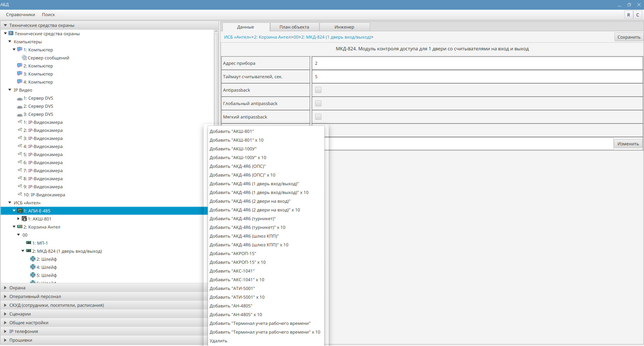The image size is (644, 346).
Task: Enable the Antipassback checkbox
Action: click(318, 90)
